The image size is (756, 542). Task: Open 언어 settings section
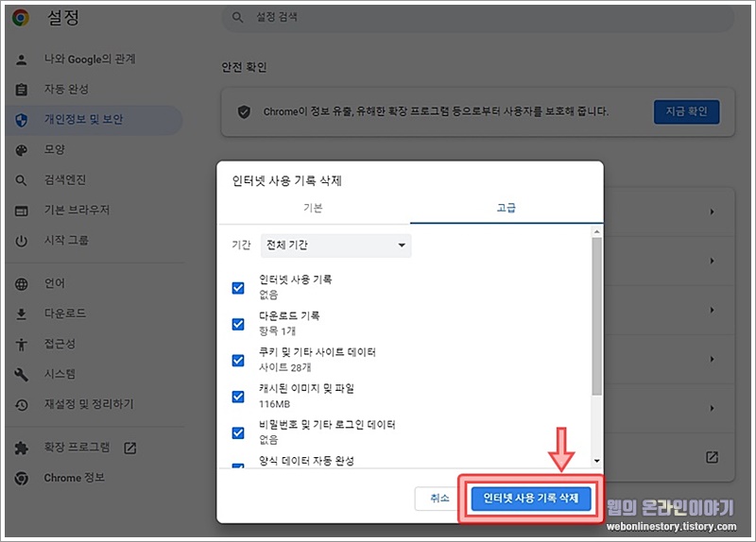point(94,283)
